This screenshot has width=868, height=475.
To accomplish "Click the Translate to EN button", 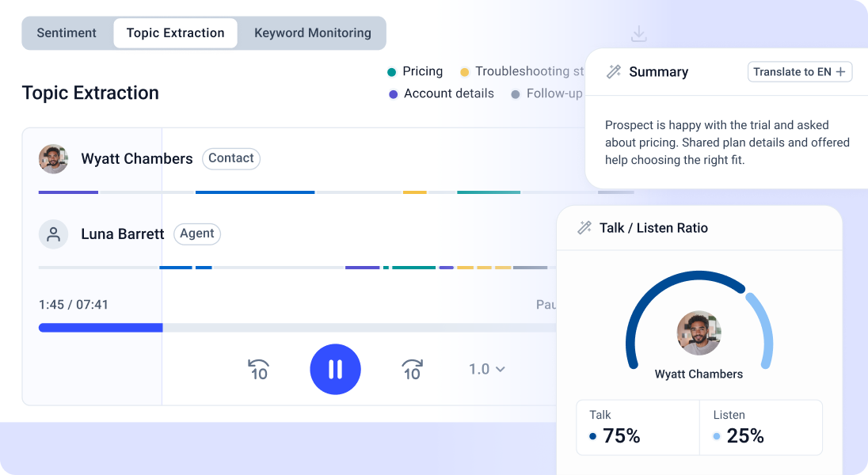I will (x=800, y=72).
